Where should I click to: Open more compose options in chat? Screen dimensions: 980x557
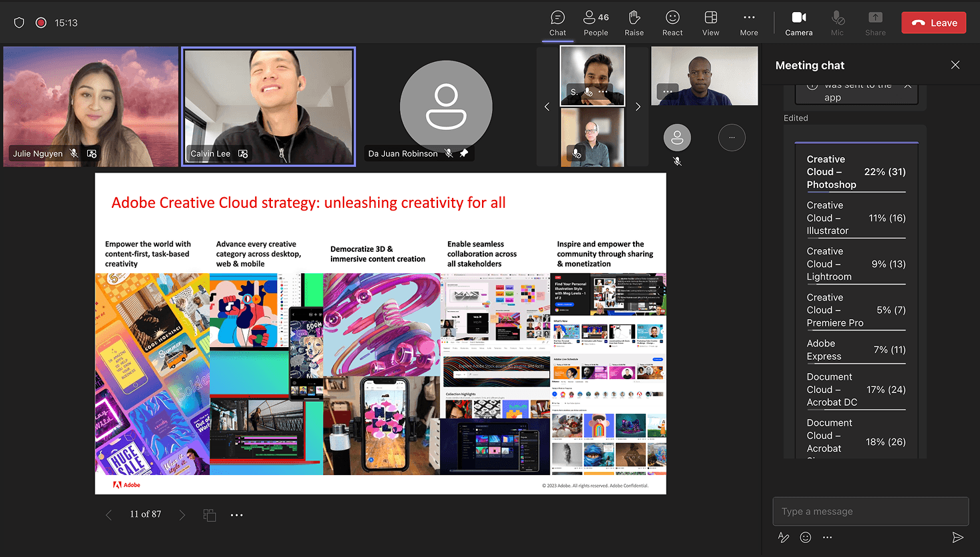pos(827,537)
